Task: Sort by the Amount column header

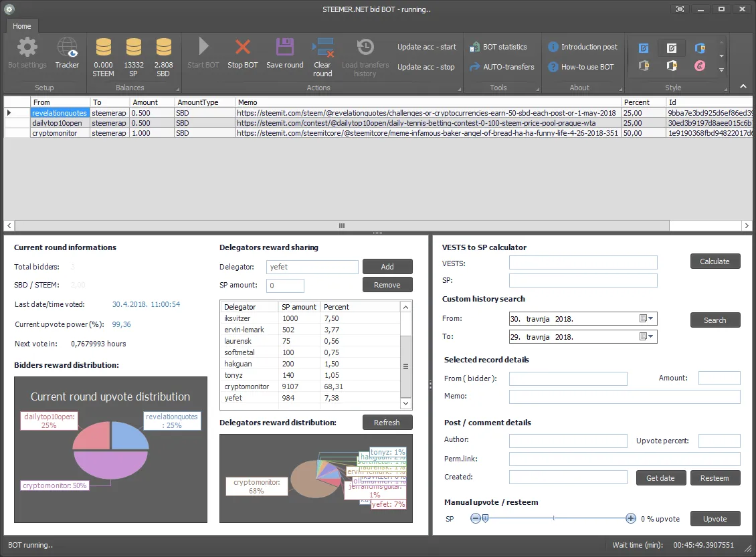Action: pyautogui.click(x=152, y=102)
